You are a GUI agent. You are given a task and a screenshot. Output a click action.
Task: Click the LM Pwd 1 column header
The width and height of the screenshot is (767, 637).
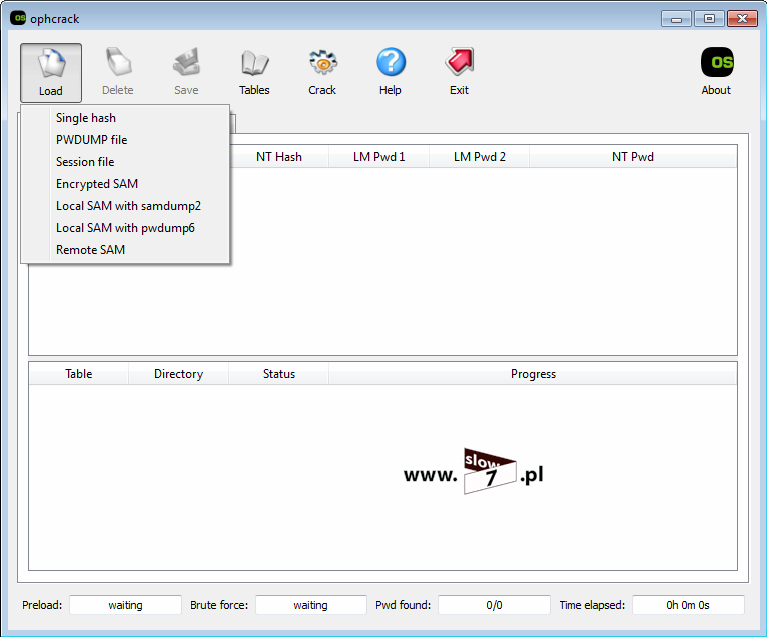click(379, 157)
